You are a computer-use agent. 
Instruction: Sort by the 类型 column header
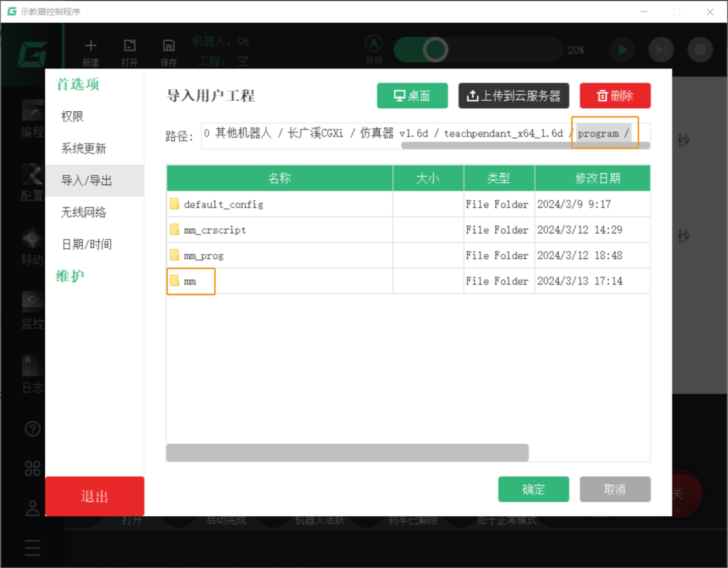coord(499,178)
